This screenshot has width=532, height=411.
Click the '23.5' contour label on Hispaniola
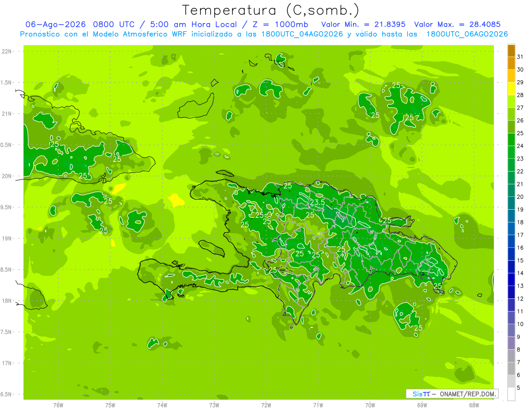pyautogui.click(x=317, y=202)
